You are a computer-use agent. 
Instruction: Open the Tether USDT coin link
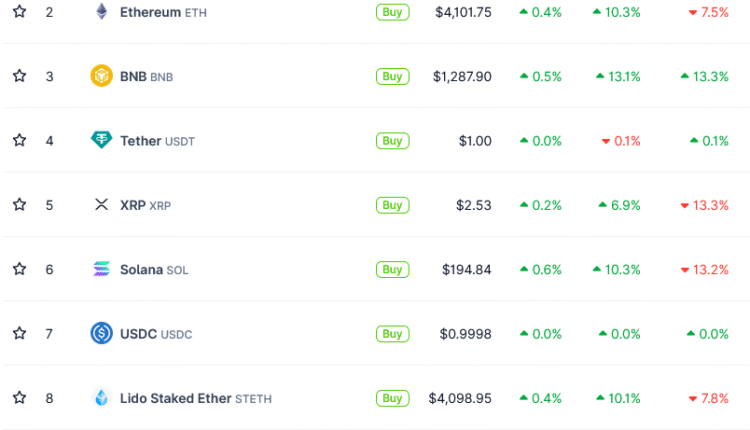pyautogui.click(x=157, y=141)
